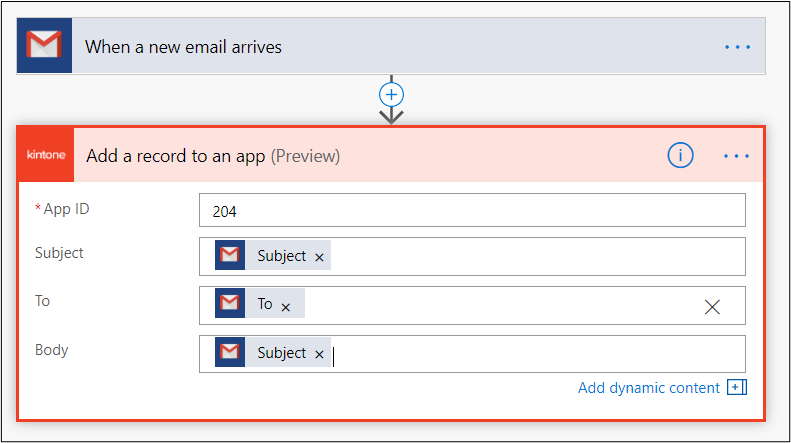Click the Gmail icon on the trigger step
The height and width of the screenshot is (443, 791).
[45, 46]
